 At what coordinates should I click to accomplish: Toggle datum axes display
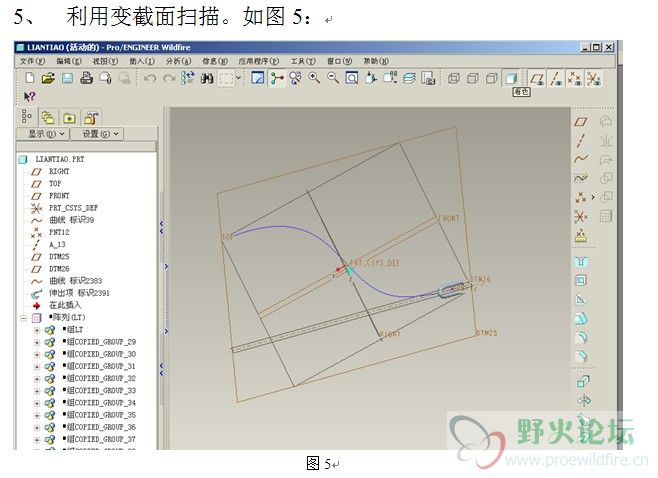[556, 78]
